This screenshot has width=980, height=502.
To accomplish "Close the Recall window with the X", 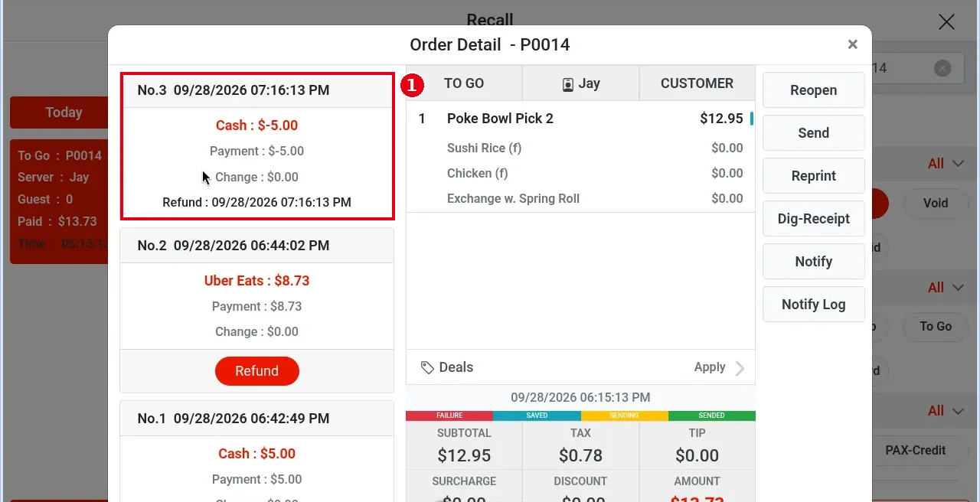I will point(947,21).
